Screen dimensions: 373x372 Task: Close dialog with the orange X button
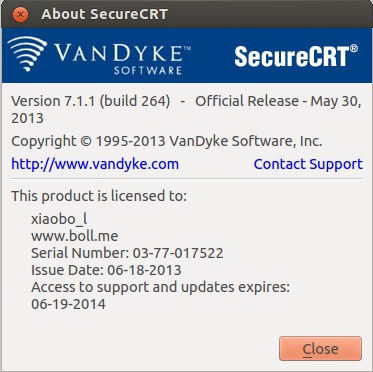(x=20, y=14)
